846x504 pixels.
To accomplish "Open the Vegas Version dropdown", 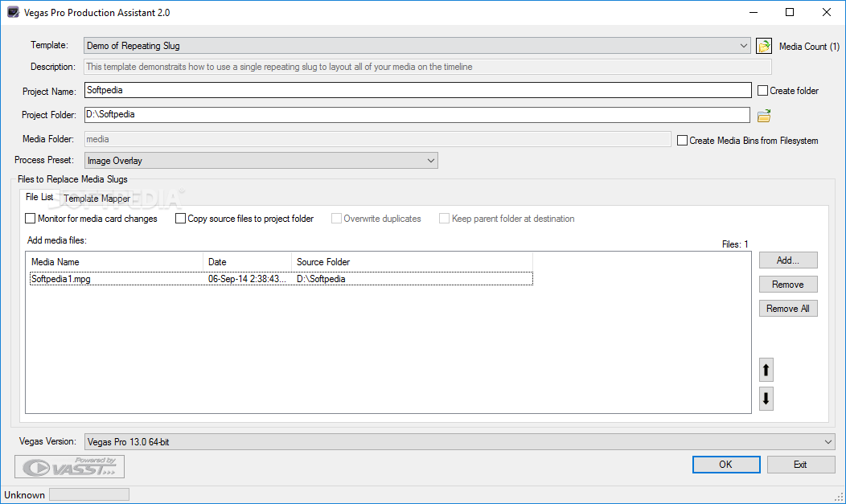I will (x=460, y=442).
